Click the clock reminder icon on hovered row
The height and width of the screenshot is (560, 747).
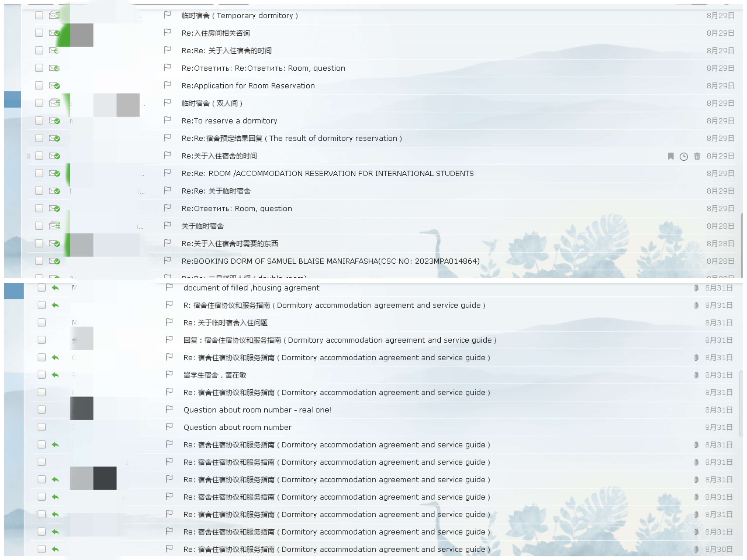684,156
